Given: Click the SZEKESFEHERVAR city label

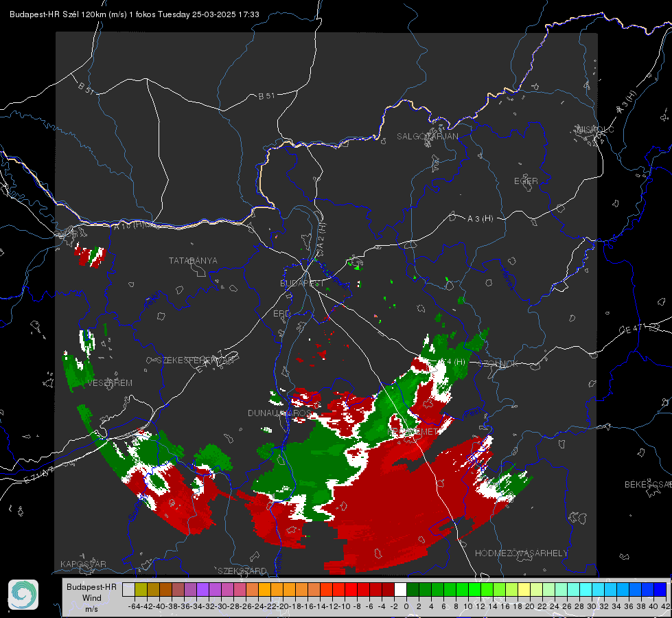Looking at the screenshot, I should (194, 360).
